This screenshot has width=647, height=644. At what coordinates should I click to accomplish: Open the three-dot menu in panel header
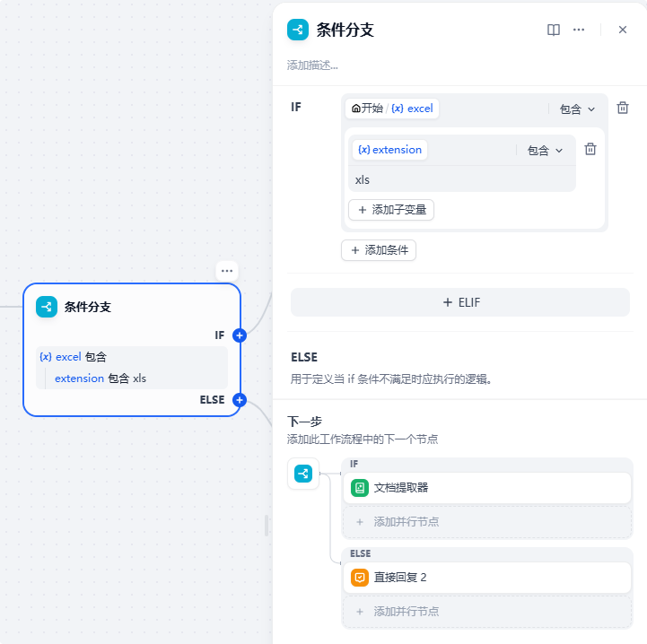(x=579, y=30)
